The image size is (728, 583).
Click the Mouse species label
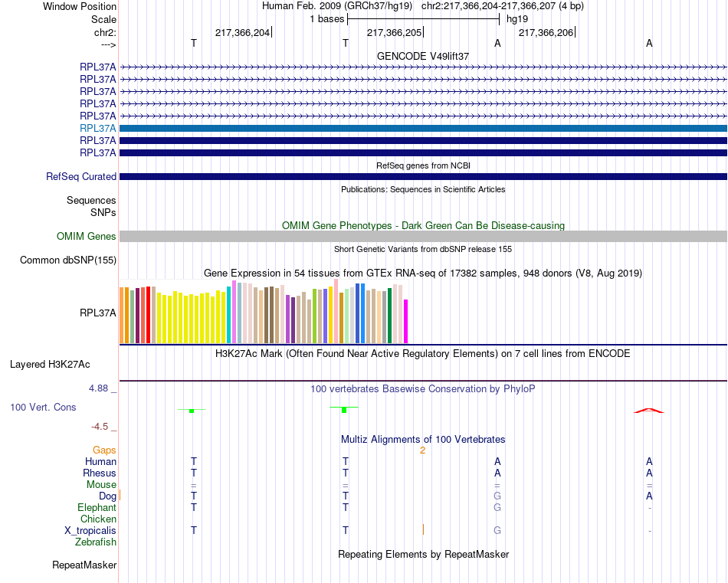click(101, 485)
